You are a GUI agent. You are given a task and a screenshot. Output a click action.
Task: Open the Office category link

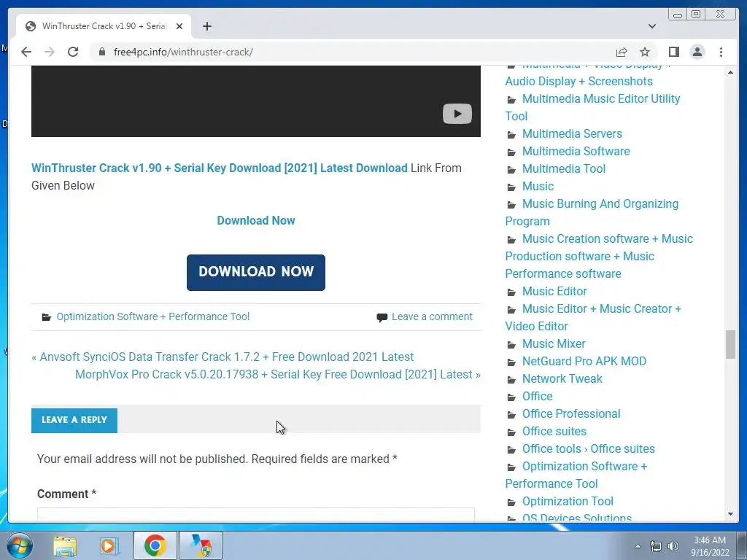(538, 396)
